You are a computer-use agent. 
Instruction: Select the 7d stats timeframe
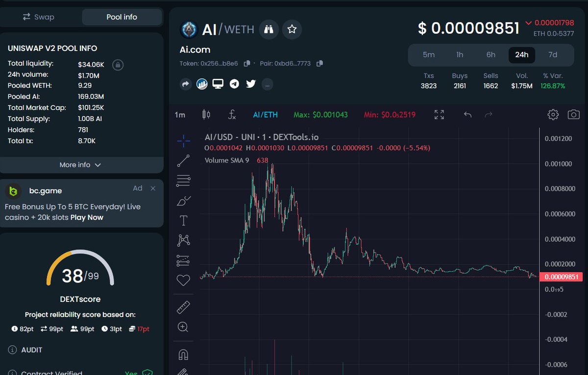(x=553, y=55)
